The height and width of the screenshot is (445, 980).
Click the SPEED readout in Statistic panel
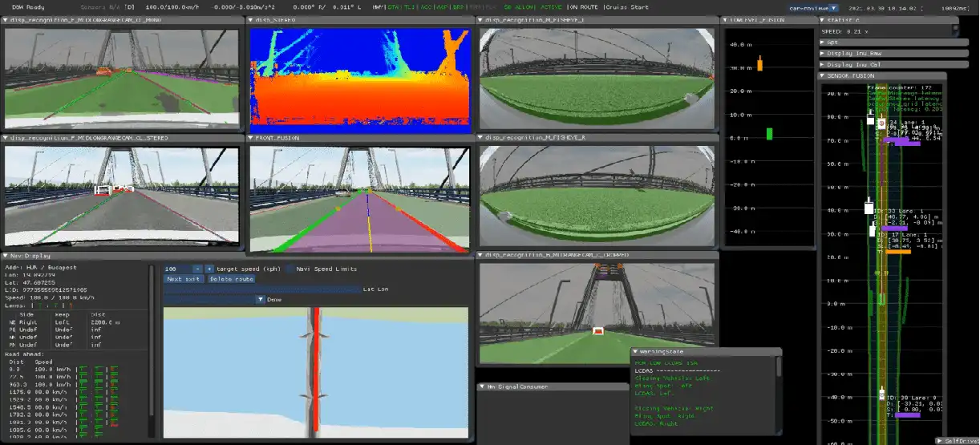[x=845, y=30]
